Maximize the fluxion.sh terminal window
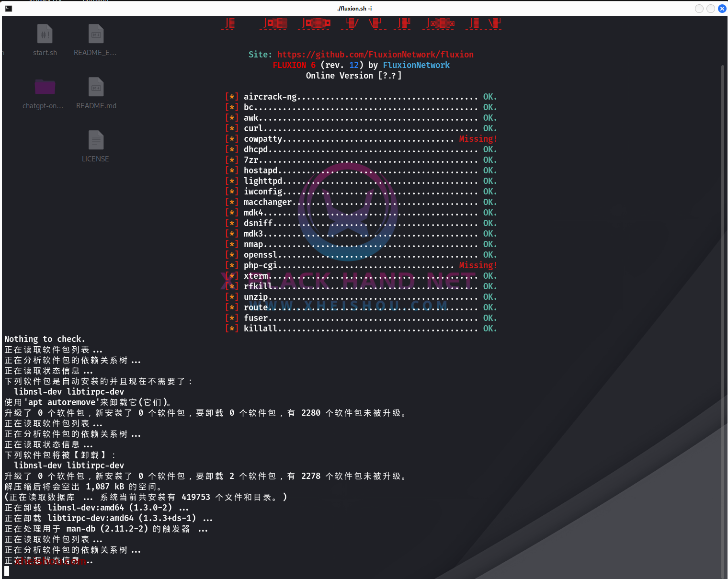The image size is (728, 579). point(711,9)
